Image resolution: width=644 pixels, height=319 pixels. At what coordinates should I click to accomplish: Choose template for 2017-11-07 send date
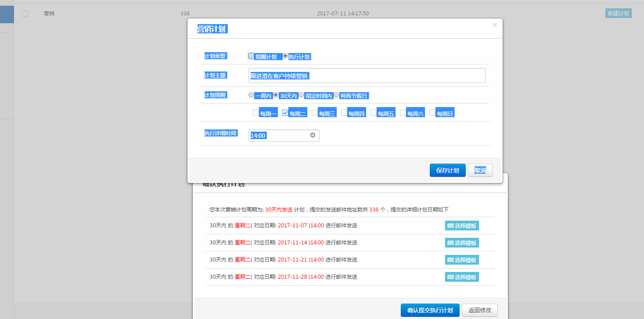tap(462, 226)
